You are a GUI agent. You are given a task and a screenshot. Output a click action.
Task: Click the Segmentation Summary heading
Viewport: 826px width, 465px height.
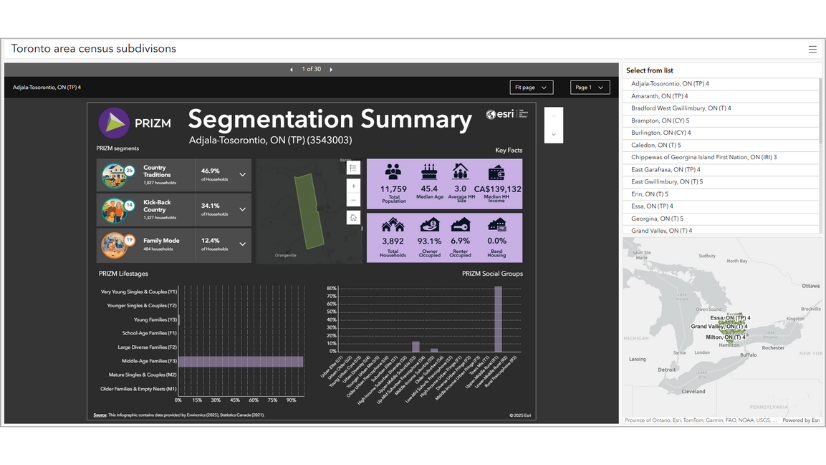coord(330,119)
